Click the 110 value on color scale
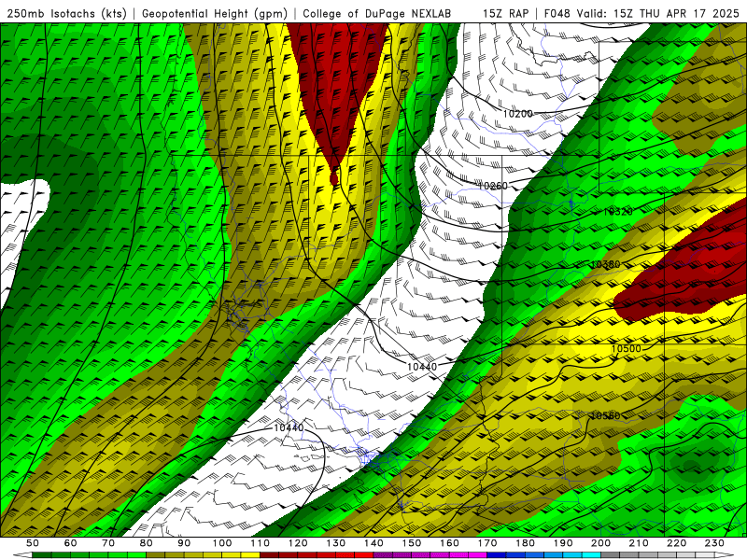This screenshot has width=747, height=560. coord(261,543)
